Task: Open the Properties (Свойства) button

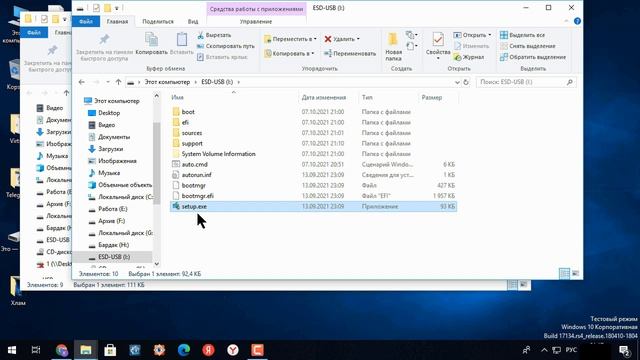Action: pyautogui.click(x=438, y=46)
